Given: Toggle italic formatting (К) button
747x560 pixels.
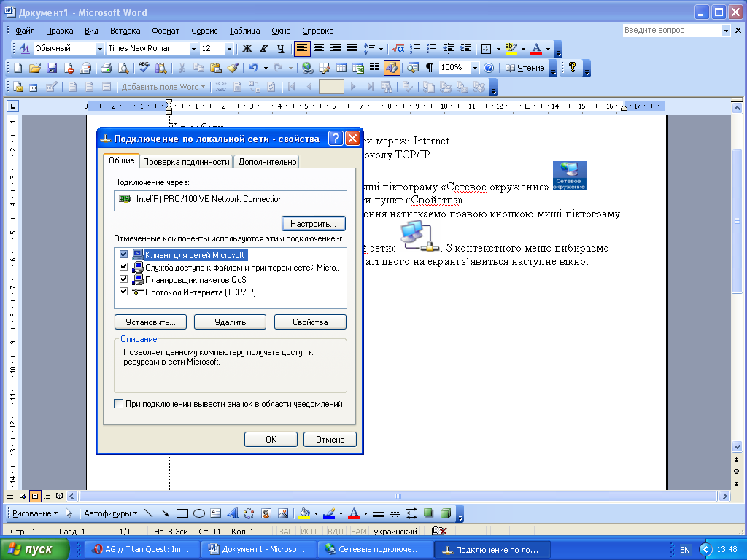Looking at the screenshot, I should pyautogui.click(x=264, y=49).
